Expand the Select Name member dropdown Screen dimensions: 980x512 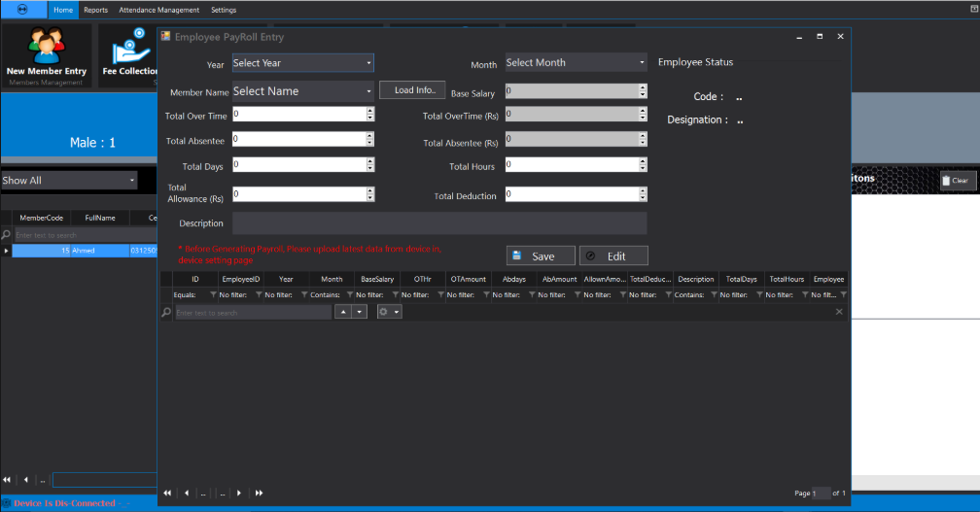(368, 91)
